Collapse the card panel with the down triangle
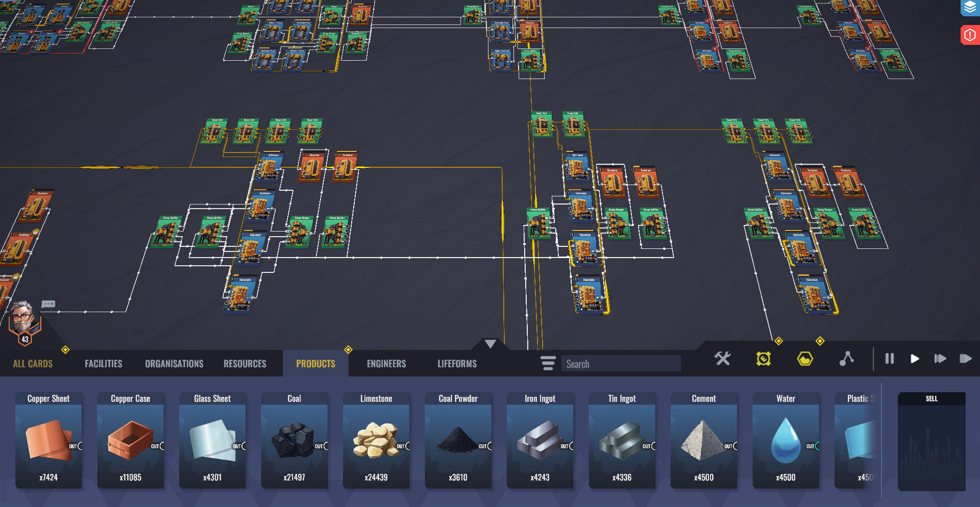Image resolution: width=980 pixels, height=507 pixels. 490,344
